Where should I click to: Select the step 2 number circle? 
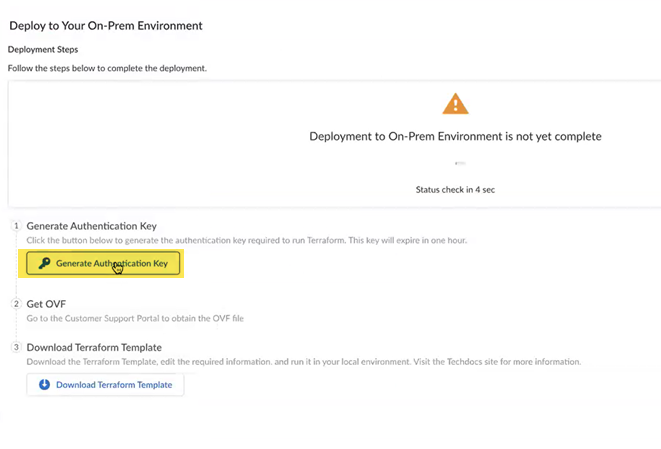coord(16,303)
